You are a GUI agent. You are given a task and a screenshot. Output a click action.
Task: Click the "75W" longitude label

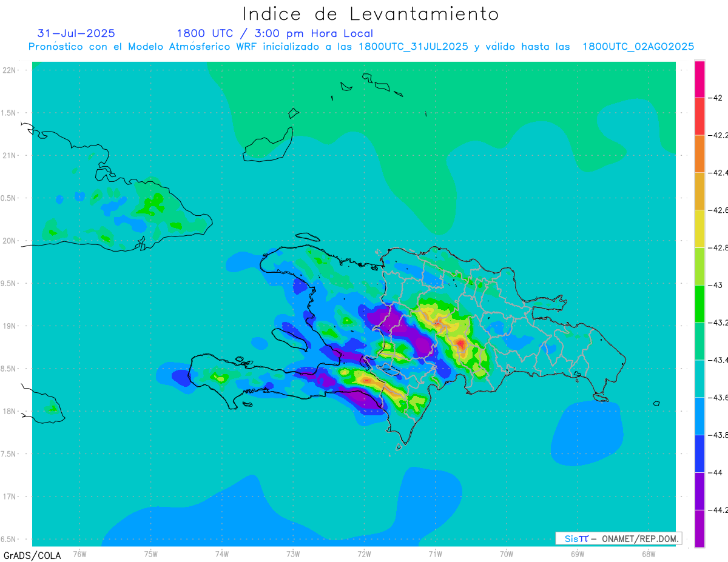(x=151, y=554)
